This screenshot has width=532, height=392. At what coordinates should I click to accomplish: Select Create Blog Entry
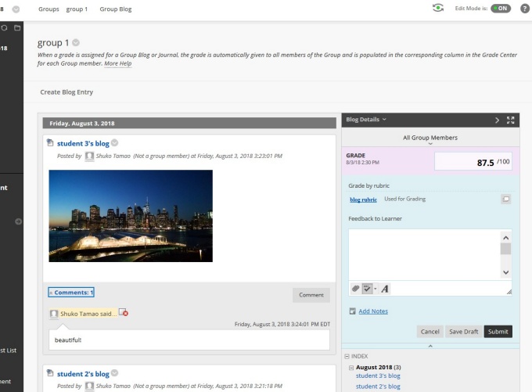click(66, 92)
